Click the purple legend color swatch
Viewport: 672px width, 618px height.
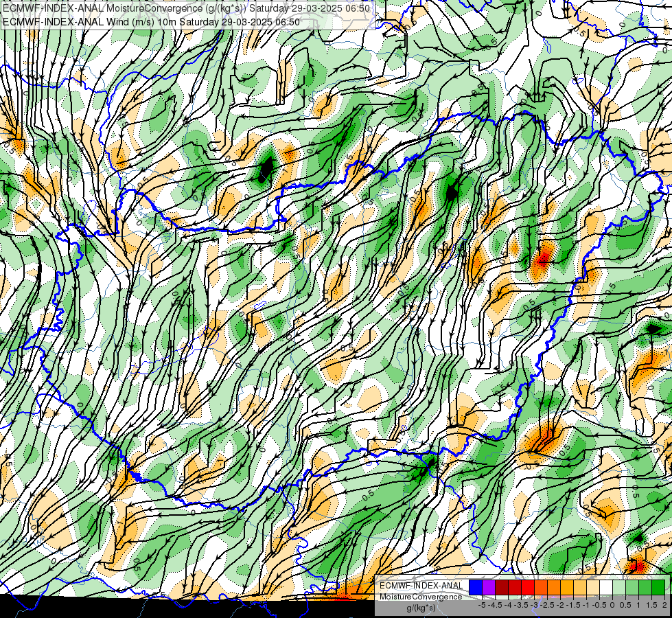489,587
